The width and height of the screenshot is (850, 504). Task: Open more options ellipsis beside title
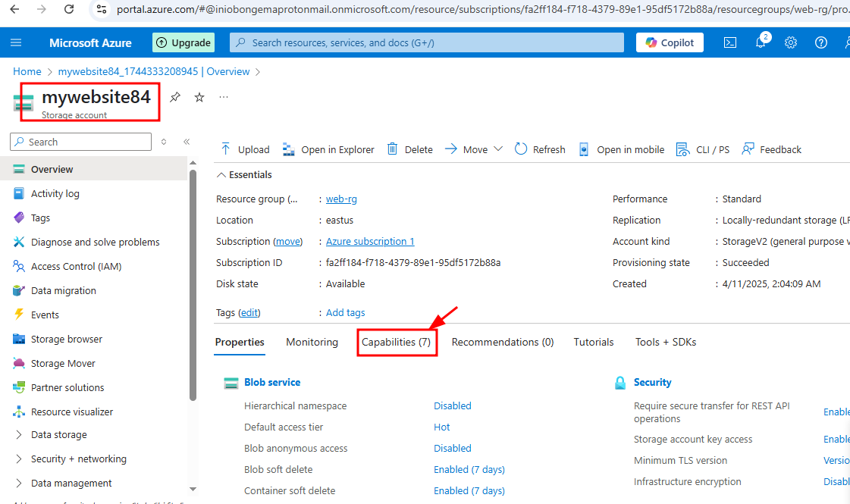(224, 97)
